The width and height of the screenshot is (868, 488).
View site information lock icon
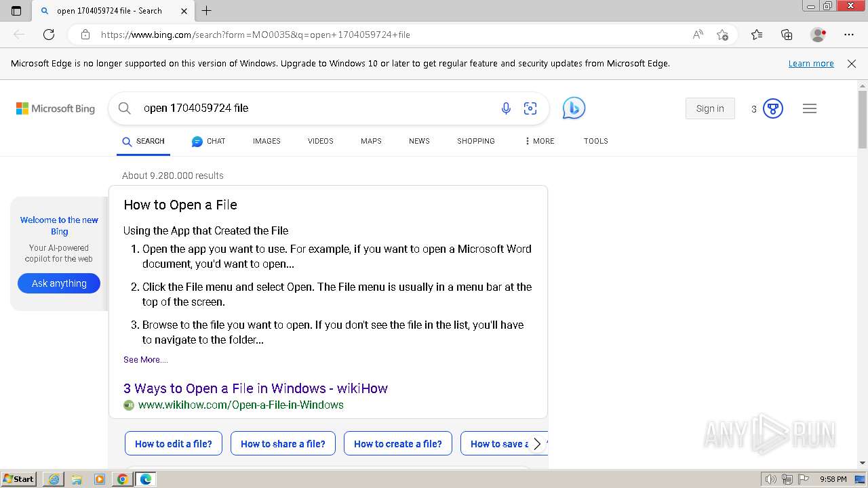pyautogui.click(x=85, y=35)
